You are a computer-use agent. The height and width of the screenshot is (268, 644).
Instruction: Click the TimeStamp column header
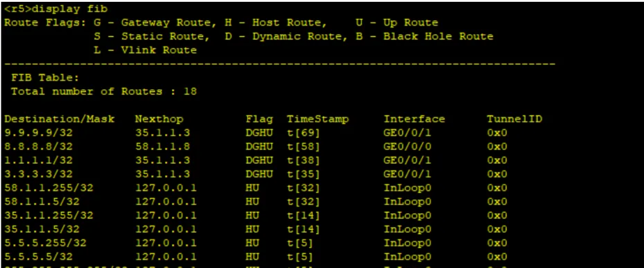(317, 119)
